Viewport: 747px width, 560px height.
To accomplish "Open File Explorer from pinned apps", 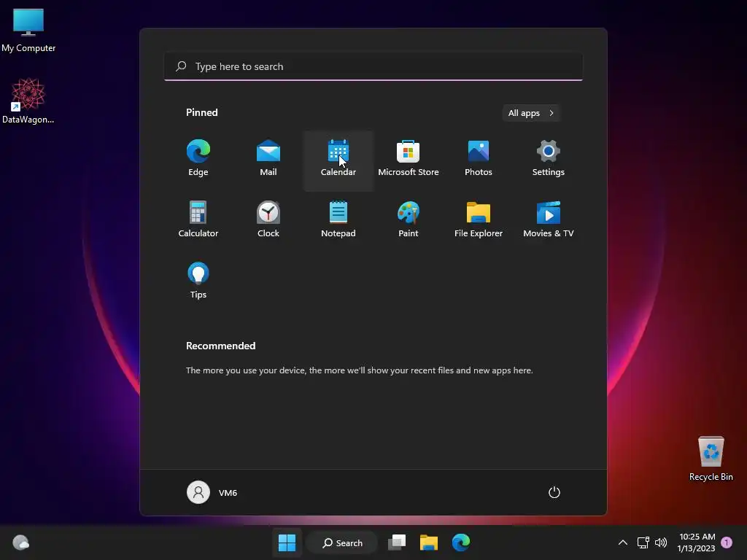I will [x=479, y=220].
